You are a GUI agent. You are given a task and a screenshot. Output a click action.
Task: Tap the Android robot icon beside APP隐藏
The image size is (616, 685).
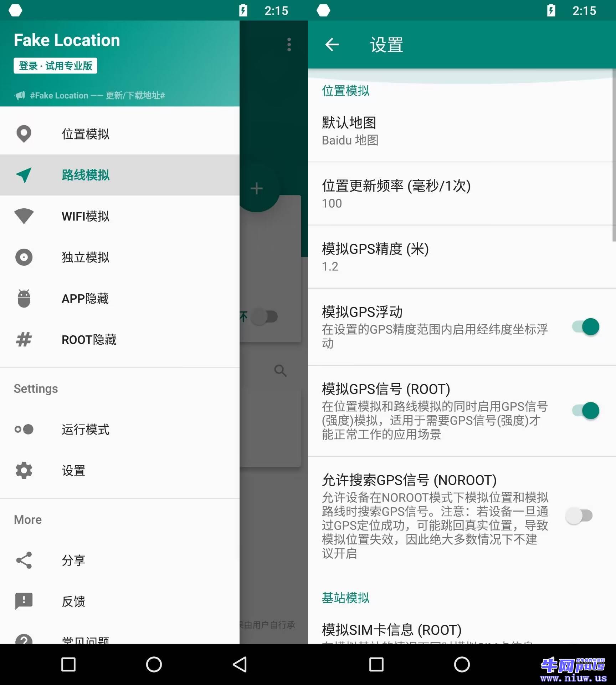pos(24,298)
